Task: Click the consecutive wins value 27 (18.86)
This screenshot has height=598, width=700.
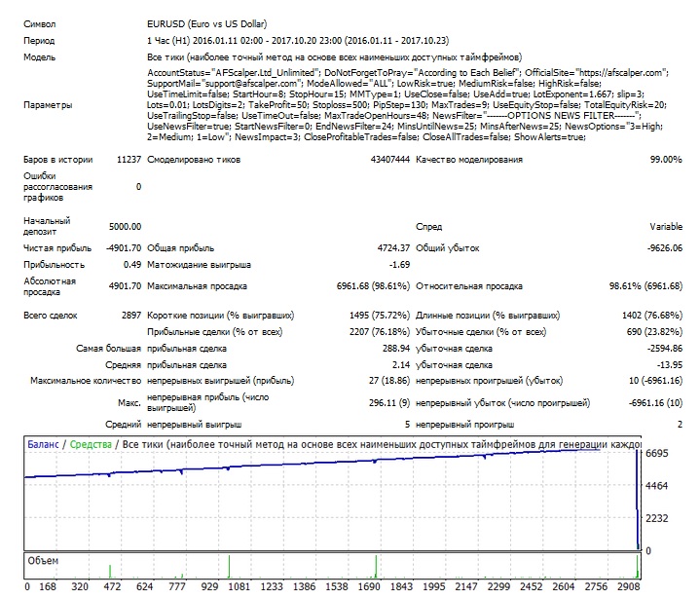Action: (x=389, y=381)
